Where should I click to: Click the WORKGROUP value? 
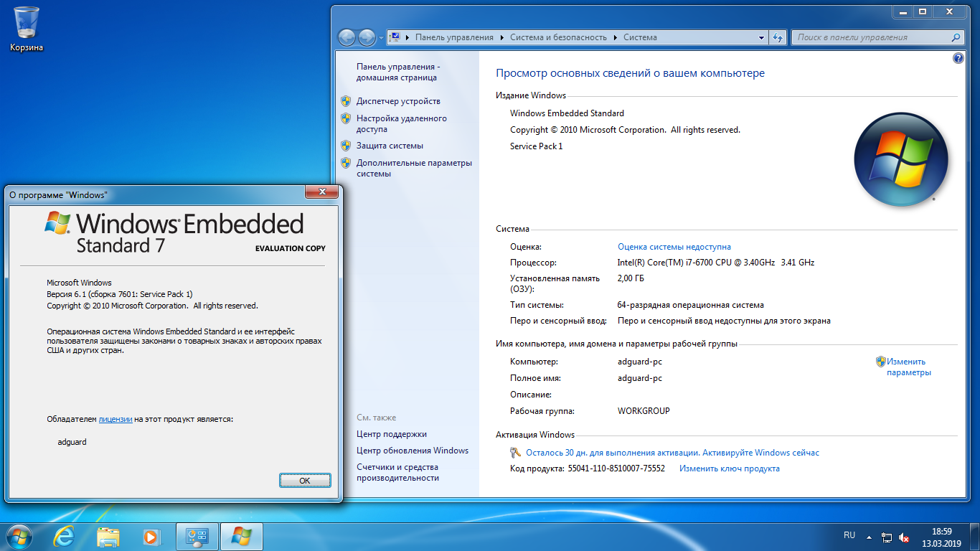[x=644, y=411]
